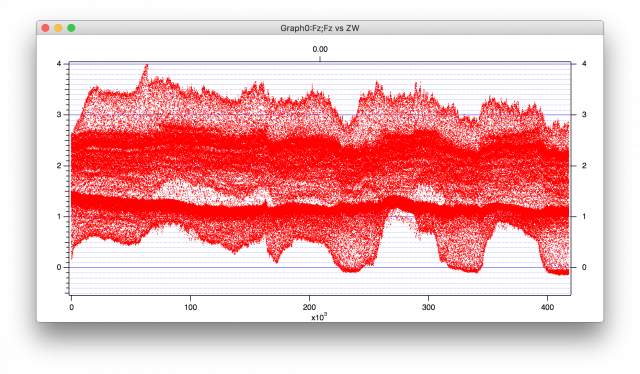Click bottom axis tick label '100'
The image size is (640, 374).
coord(190,307)
